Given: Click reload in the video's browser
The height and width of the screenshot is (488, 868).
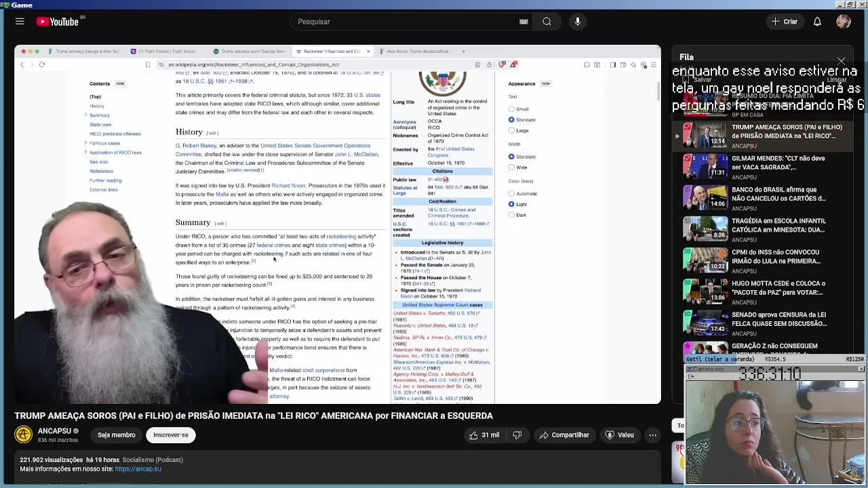Looking at the screenshot, I should pos(41,65).
